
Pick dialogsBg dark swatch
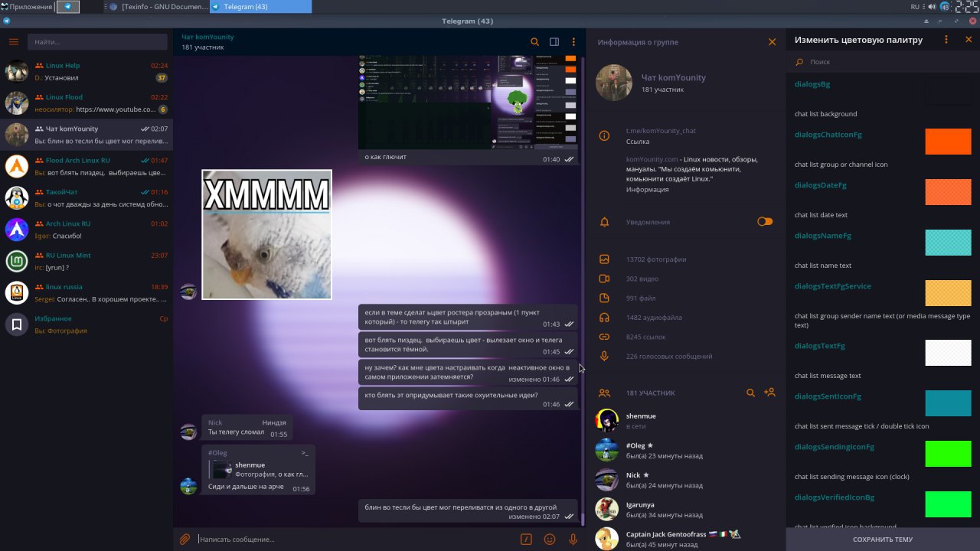948,91
